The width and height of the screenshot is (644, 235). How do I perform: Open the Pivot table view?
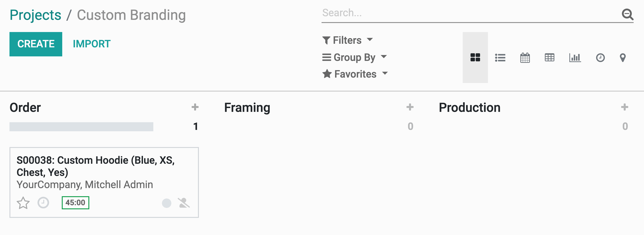point(549,58)
